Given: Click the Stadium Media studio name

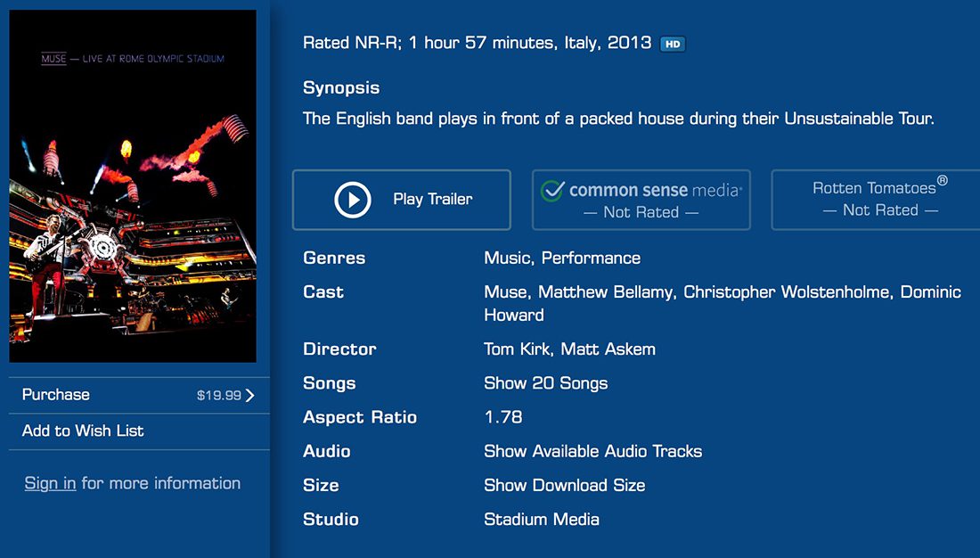Looking at the screenshot, I should (x=541, y=519).
